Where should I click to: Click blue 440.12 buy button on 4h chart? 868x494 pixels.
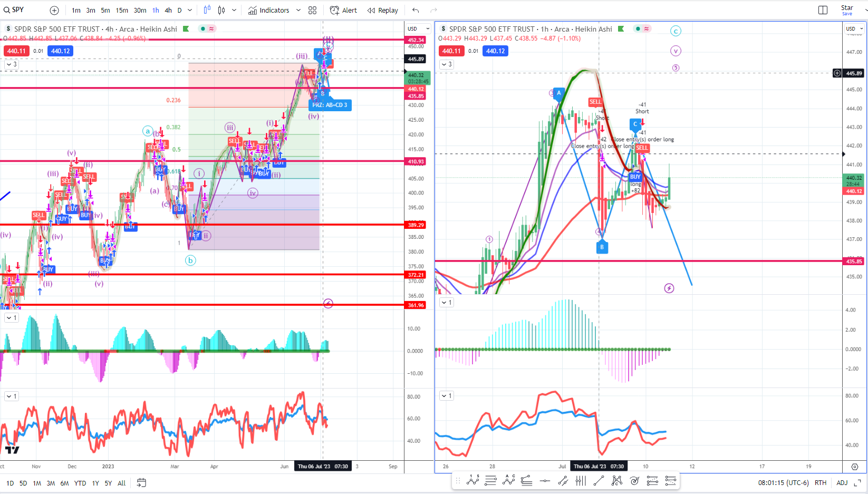(60, 51)
